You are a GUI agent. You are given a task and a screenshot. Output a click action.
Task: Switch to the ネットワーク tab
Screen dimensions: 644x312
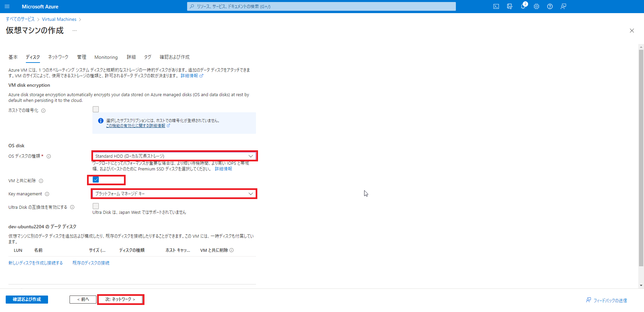[58, 57]
